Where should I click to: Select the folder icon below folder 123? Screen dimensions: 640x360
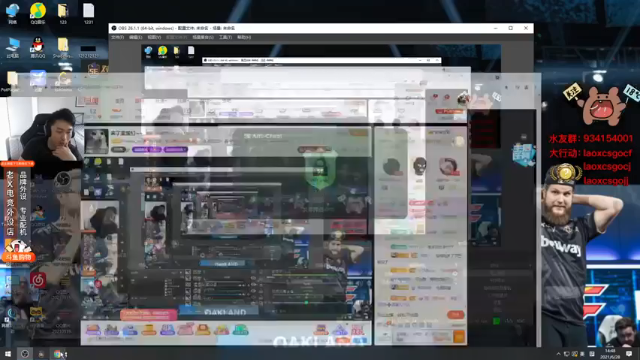click(63, 48)
